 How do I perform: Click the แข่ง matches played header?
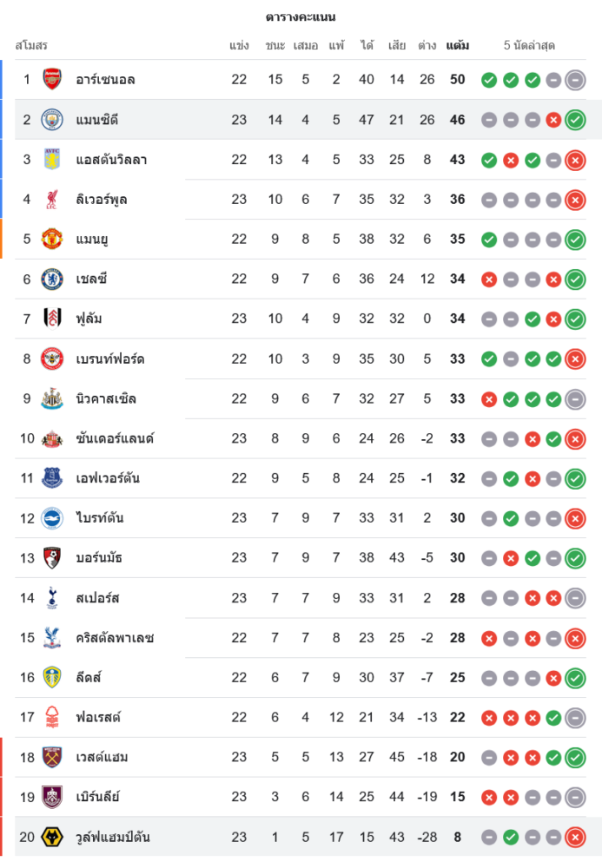point(239,45)
